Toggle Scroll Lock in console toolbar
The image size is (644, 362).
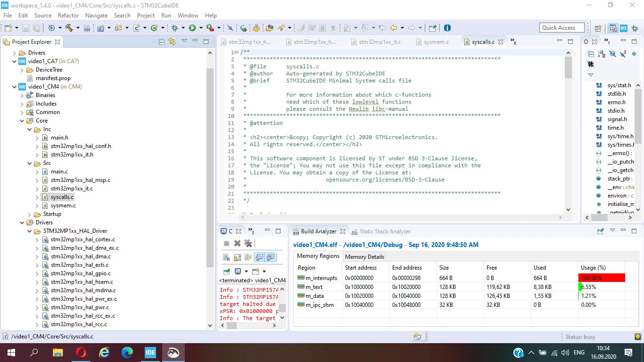[237, 257]
